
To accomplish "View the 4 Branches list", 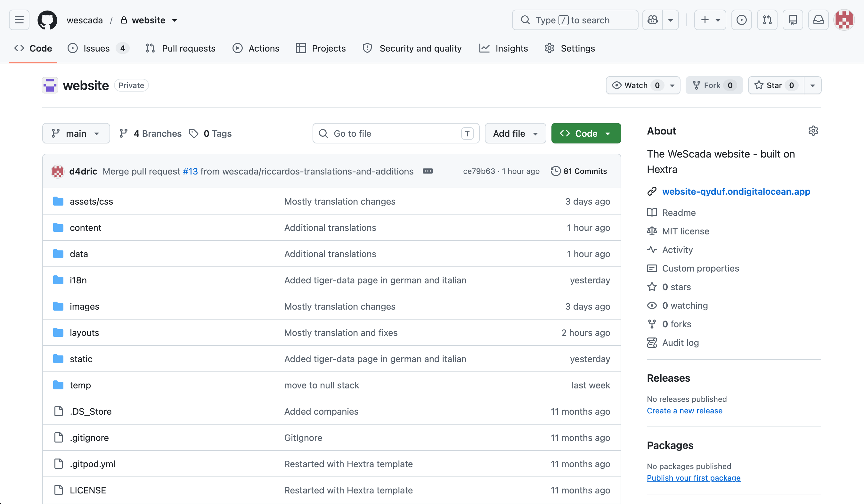I will [151, 134].
